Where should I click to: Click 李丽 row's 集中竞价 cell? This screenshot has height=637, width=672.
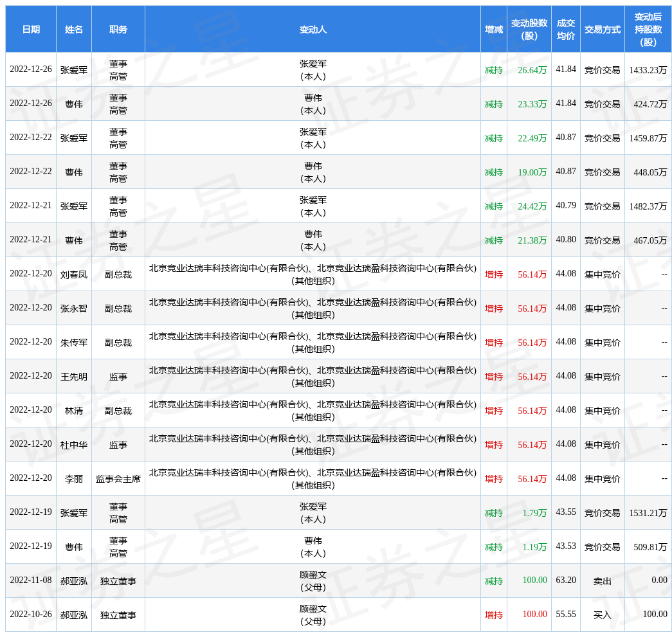(602, 479)
